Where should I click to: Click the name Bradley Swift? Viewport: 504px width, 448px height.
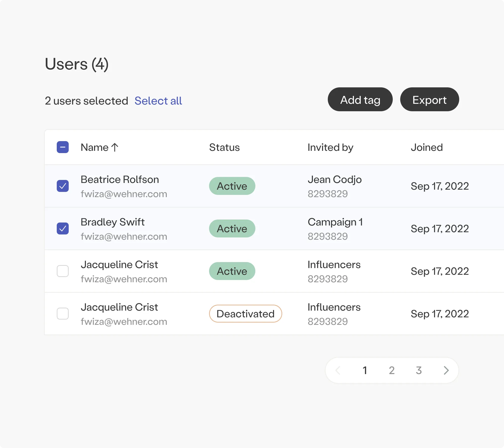pyautogui.click(x=112, y=222)
